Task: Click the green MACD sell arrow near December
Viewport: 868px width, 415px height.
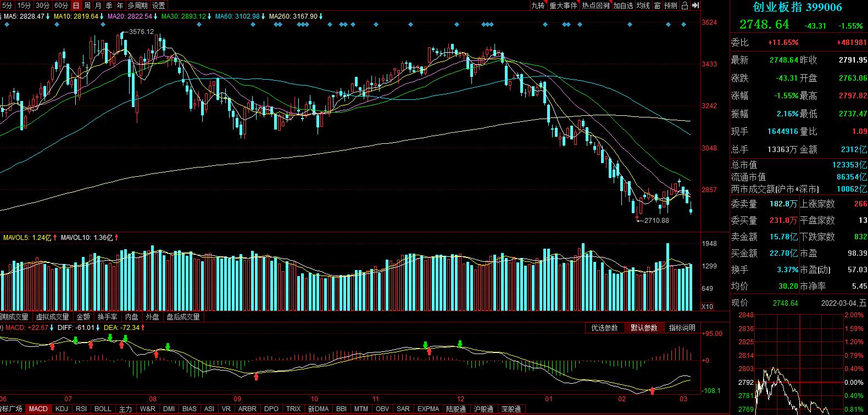Action: (460, 344)
